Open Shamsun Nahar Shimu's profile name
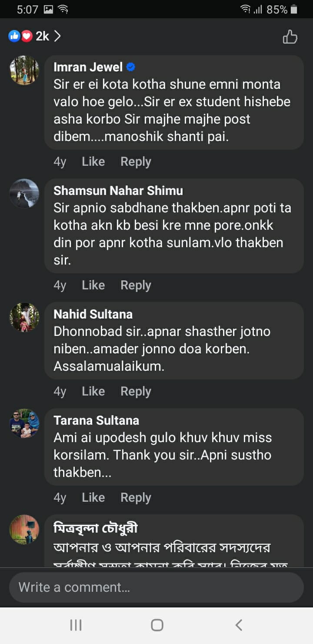 coord(118,191)
